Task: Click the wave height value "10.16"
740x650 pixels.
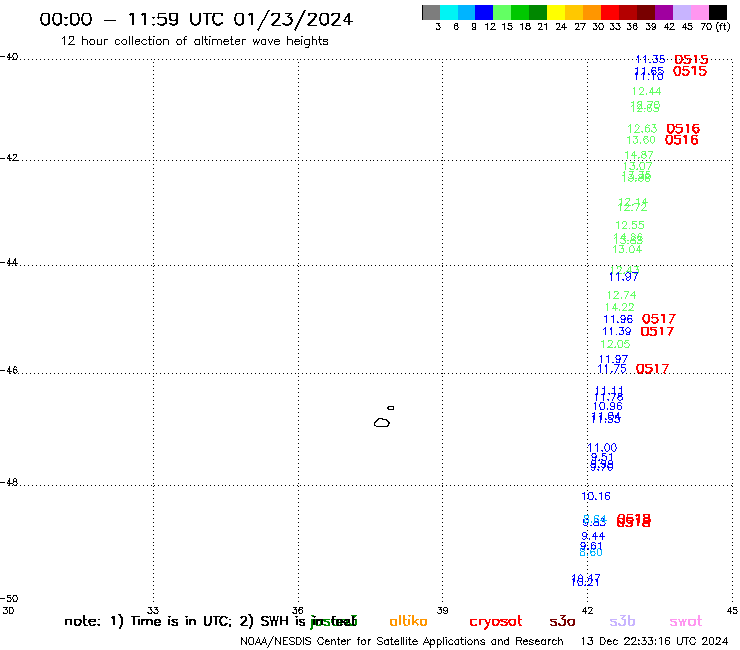Action: 596,496
